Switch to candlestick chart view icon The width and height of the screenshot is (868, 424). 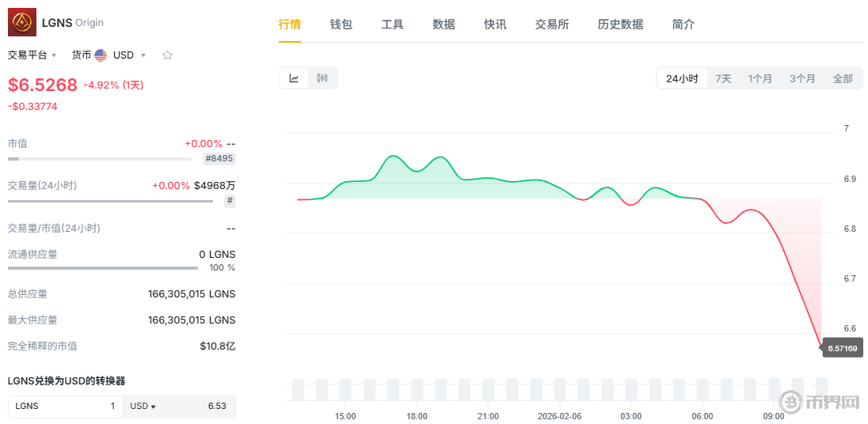[x=322, y=78]
